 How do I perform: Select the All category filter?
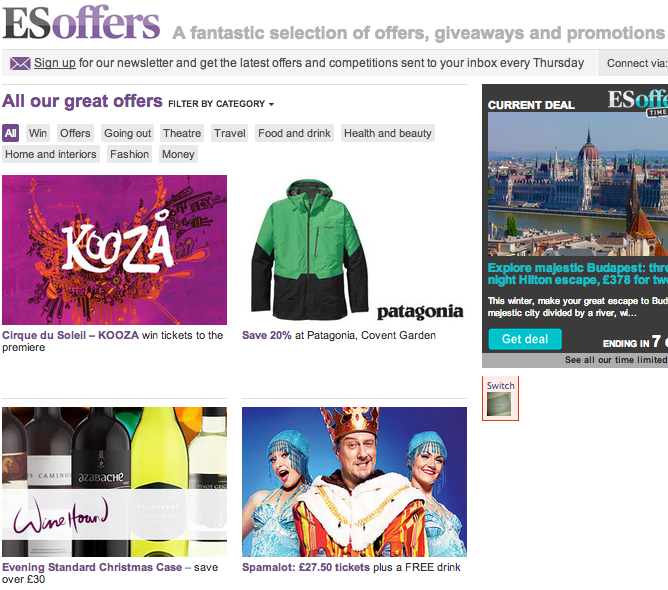tap(11, 133)
